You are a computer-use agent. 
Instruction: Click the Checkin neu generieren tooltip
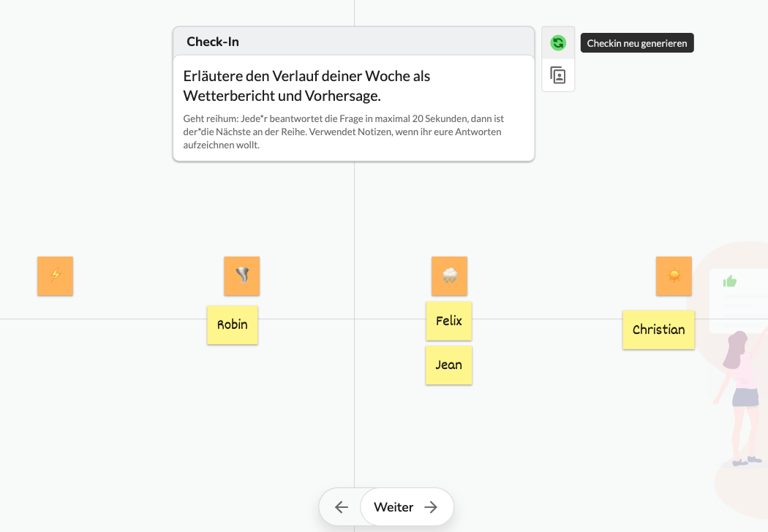tap(637, 43)
